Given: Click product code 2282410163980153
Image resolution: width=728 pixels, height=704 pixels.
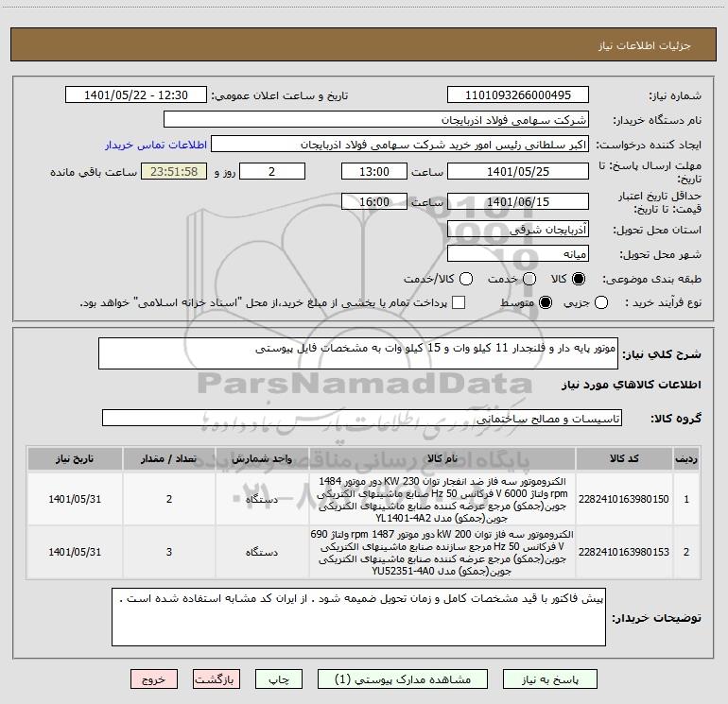Looking at the screenshot, I should pyautogui.click(x=624, y=552).
